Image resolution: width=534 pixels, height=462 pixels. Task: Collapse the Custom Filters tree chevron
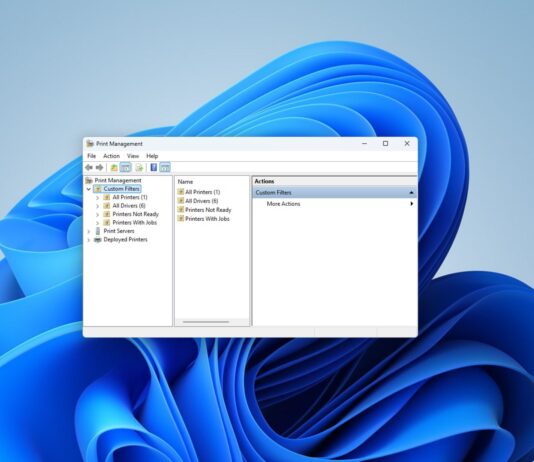point(89,189)
